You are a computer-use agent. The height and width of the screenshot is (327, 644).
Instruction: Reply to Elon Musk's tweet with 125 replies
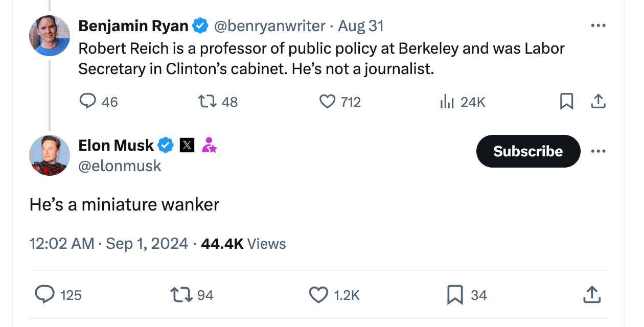44,295
